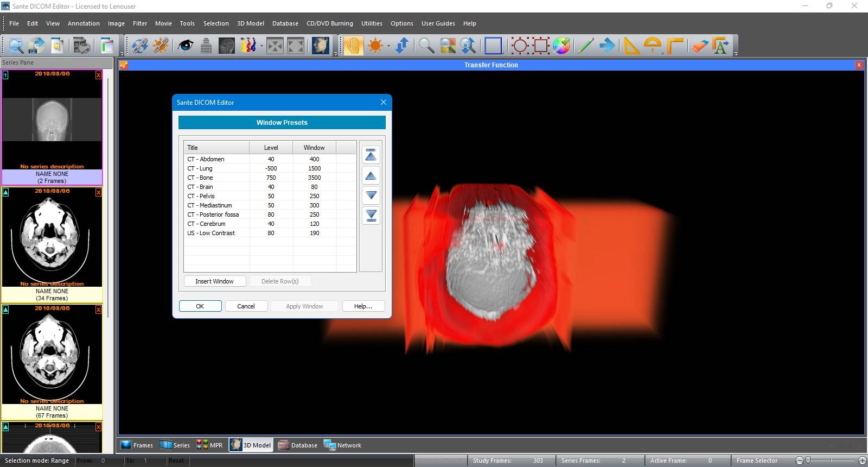Select the magnifying glass zoom tool
The image size is (868, 467).
426,46
